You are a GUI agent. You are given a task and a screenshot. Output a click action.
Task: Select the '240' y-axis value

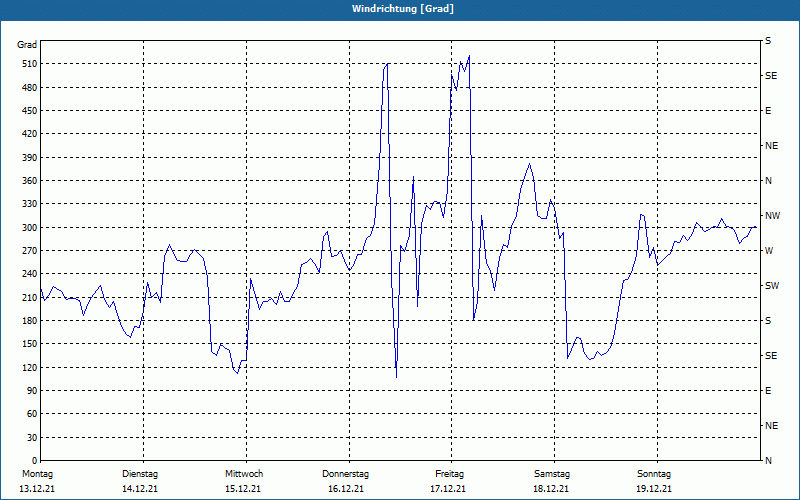point(30,274)
